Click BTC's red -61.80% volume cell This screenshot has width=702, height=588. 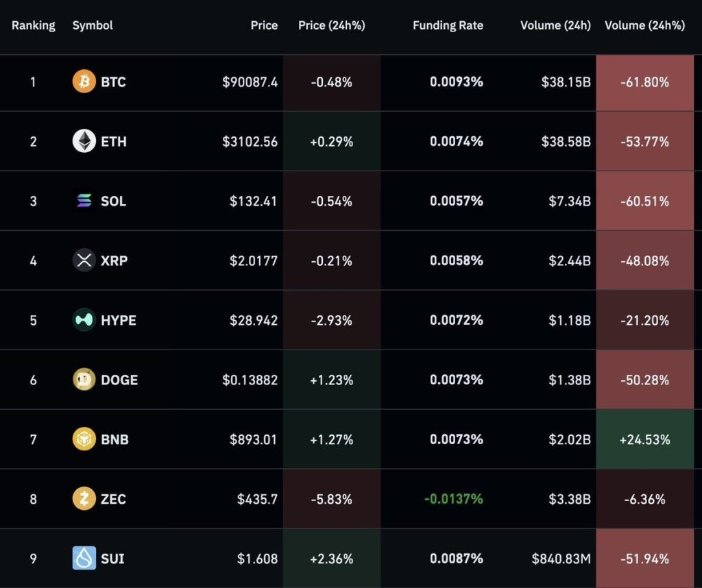point(644,82)
